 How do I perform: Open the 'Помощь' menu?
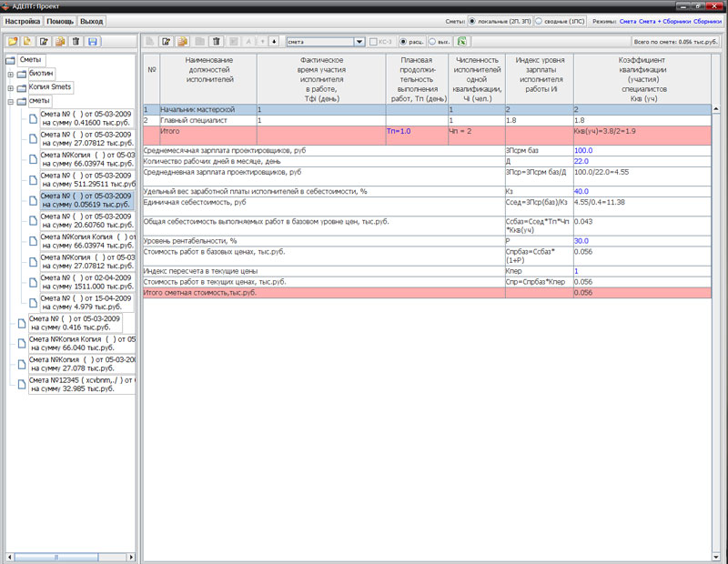(60, 20)
